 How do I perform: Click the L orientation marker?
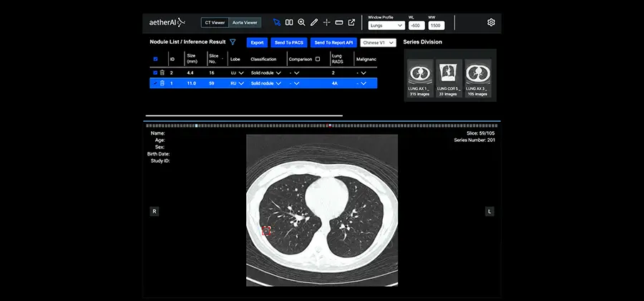coord(489,211)
